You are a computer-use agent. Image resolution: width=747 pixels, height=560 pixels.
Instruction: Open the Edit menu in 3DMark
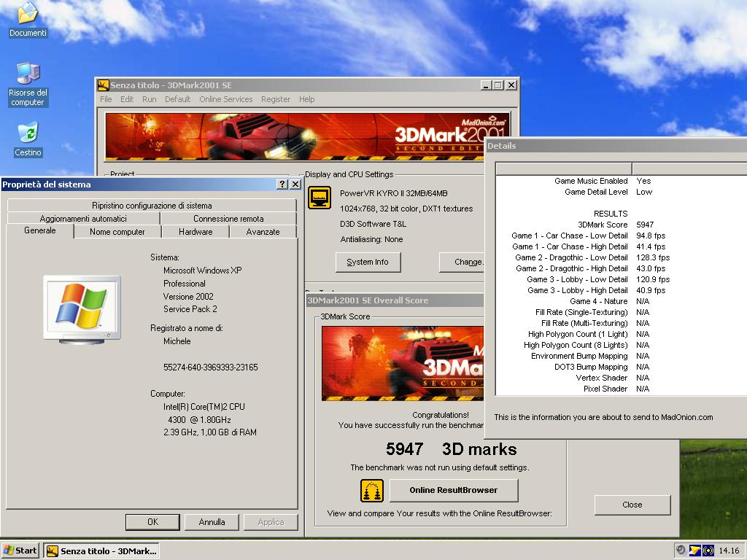[127, 99]
